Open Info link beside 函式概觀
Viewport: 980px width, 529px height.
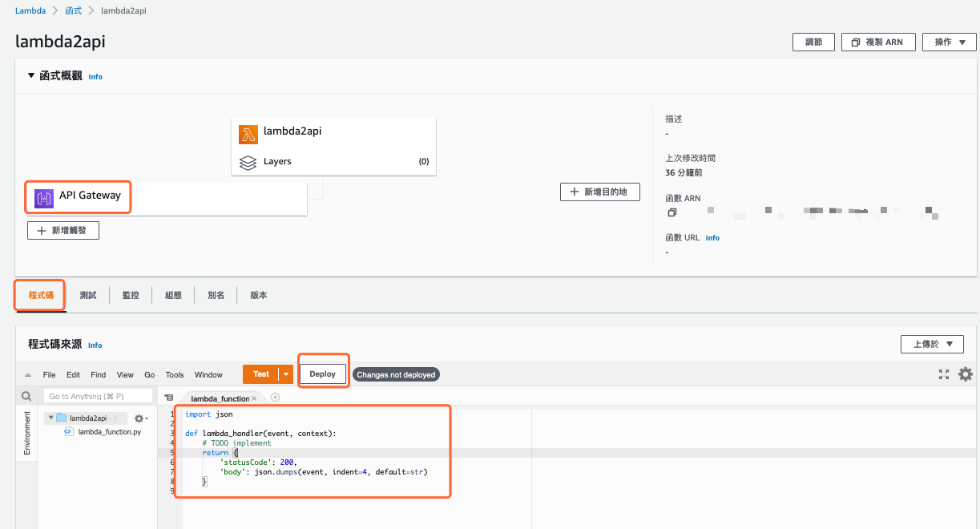click(x=95, y=77)
